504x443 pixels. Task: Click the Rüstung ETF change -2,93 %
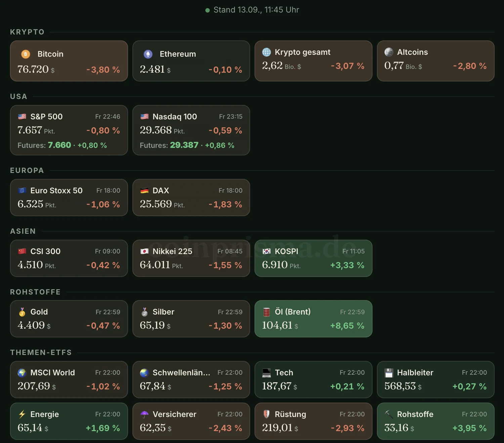tap(348, 428)
